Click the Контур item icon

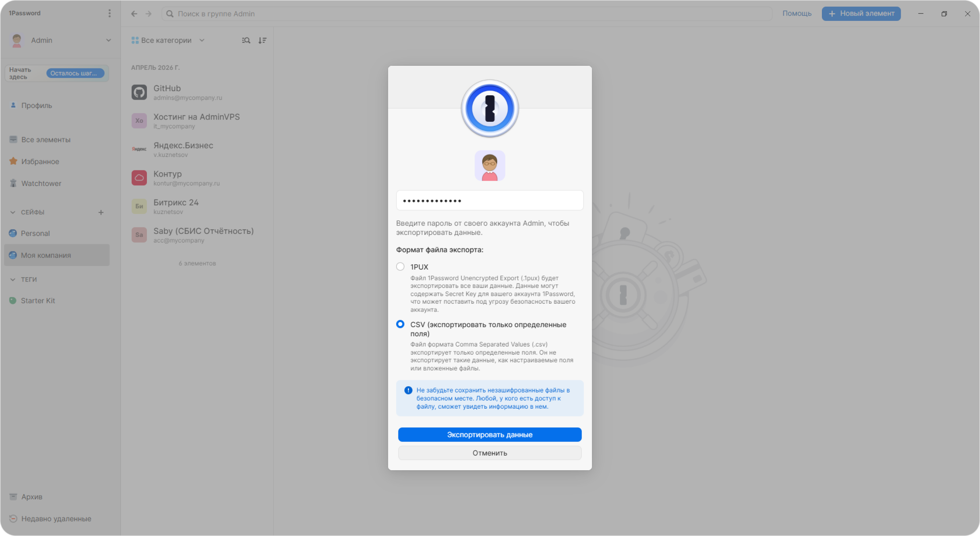point(139,177)
